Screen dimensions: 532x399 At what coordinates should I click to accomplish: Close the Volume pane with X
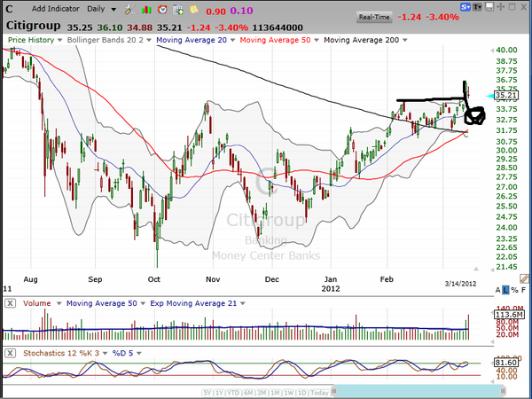10,303
